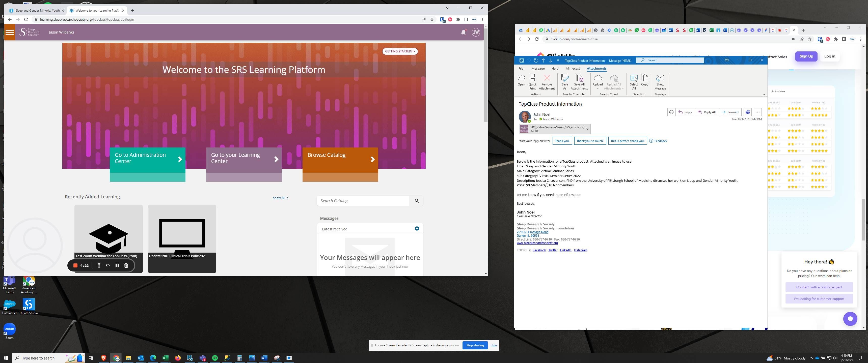Open Help ribbon tab in Outlook

click(x=555, y=68)
